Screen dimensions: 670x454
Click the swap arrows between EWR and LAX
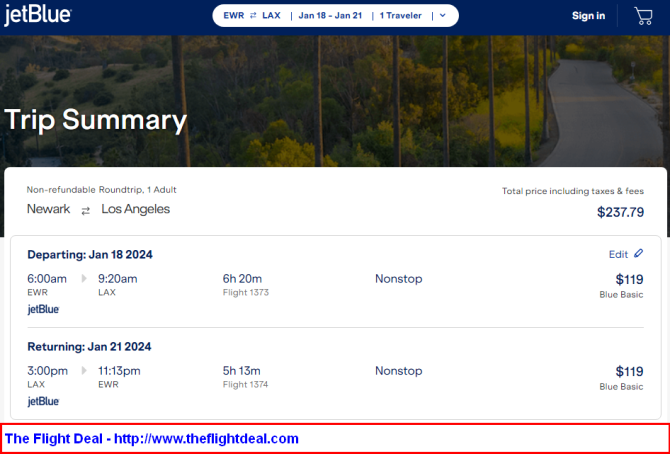[x=253, y=15]
